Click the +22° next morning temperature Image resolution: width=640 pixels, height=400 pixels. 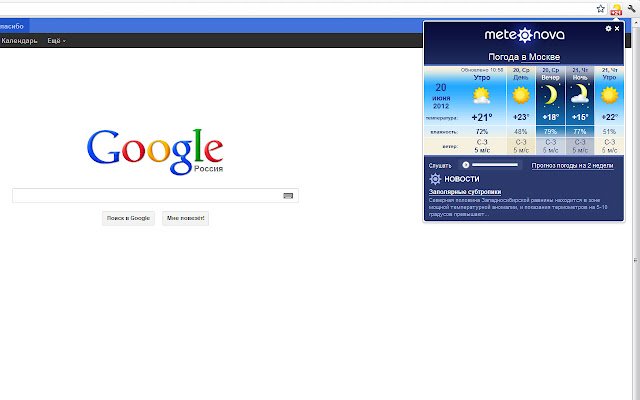[x=609, y=117]
